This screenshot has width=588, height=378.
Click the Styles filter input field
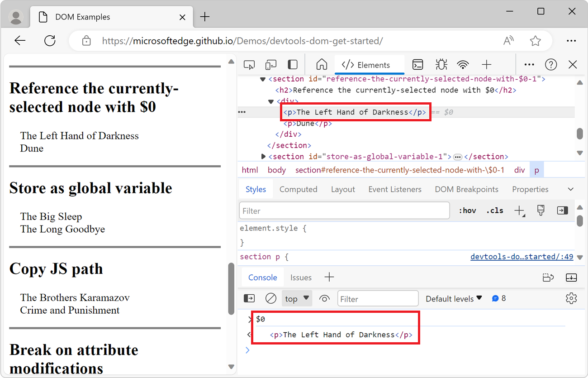click(344, 211)
